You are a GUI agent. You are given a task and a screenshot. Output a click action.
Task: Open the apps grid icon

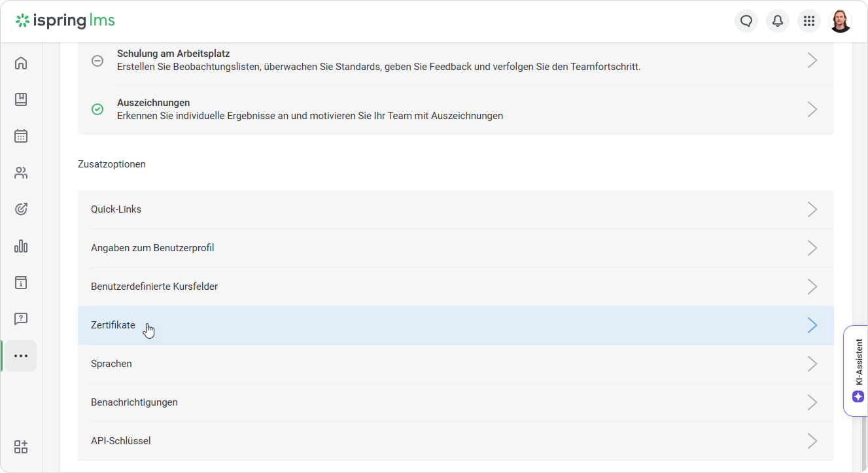(809, 21)
